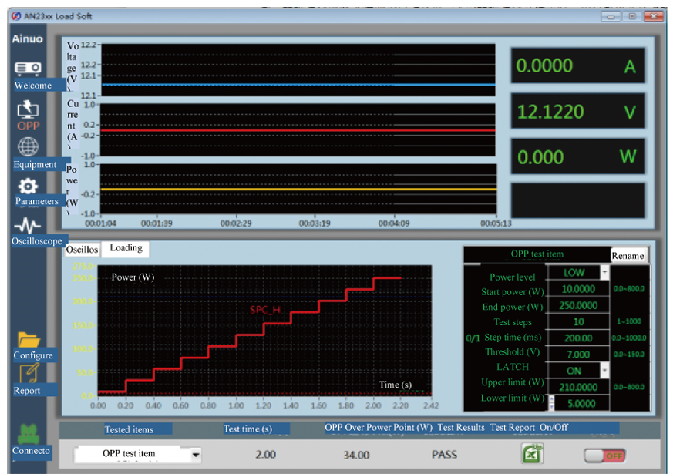
Task: Minimize the AN23xx Load Soft window
Action: (x=610, y=16)
